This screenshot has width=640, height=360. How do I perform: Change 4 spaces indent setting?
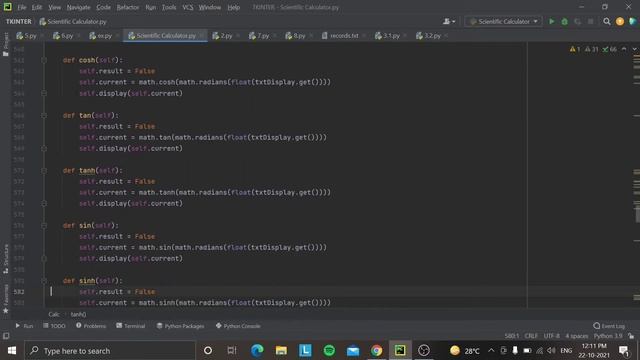577,336
